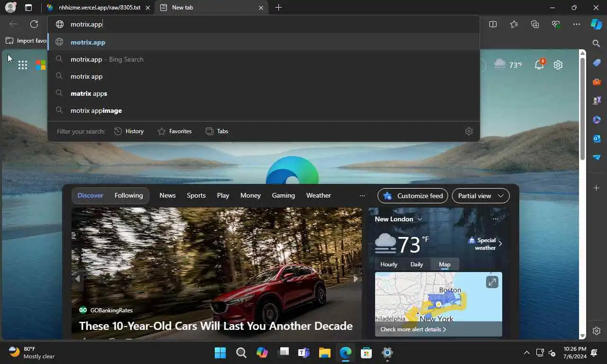Expand the weather map
The height and width of the screenshot is (364, 607).
(x=492, y=282)
